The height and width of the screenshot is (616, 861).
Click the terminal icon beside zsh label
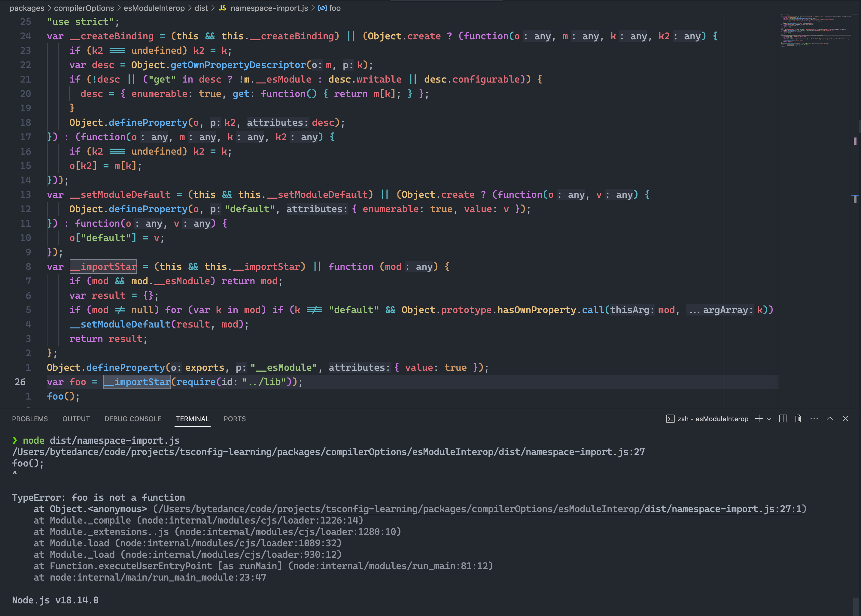click(671, 419)
